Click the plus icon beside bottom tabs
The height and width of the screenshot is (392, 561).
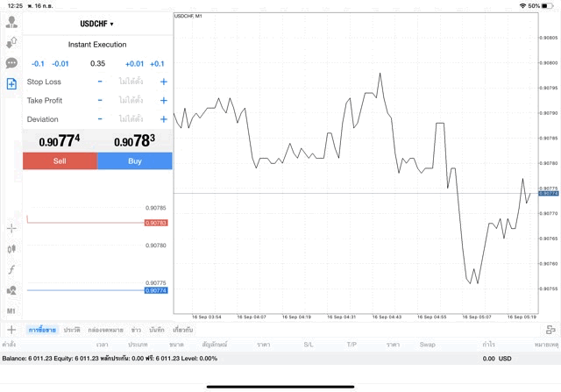tap(11, 330)
